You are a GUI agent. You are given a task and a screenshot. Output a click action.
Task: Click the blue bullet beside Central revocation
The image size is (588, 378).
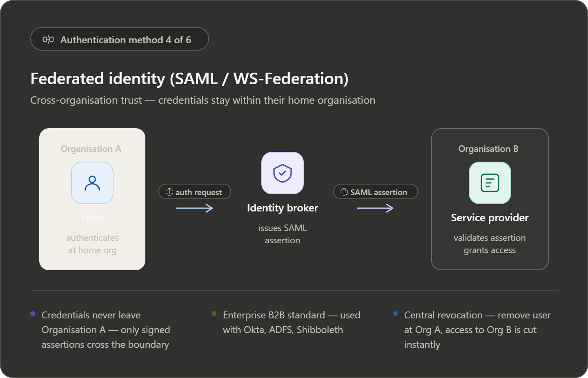point(395,314)
